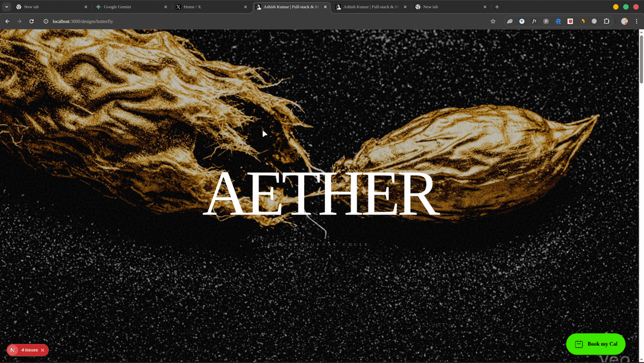Open the Chrome profile avatar
The width and height of the screenshot is (644, 363).
click(x=624, y=21)
